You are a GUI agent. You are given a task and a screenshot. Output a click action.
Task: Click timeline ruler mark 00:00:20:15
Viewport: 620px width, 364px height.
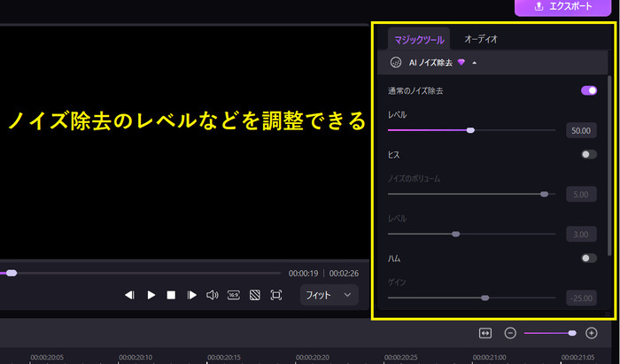(x=224, y=357)
